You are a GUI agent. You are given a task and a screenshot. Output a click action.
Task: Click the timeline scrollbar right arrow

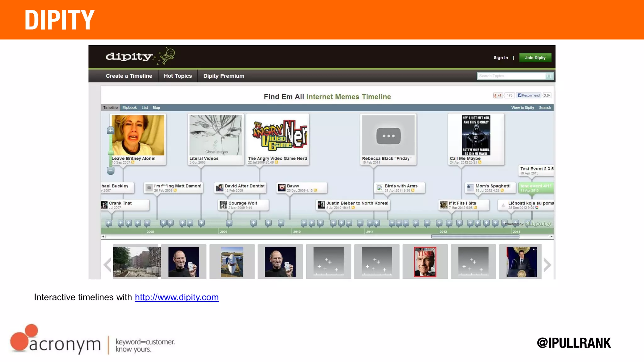tap(551, 237)
